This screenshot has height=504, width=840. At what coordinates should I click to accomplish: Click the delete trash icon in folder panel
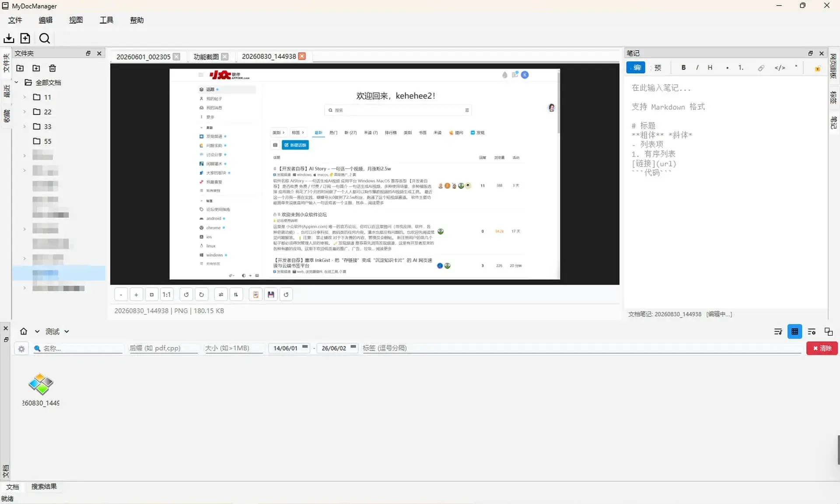[x=52, y=68]
